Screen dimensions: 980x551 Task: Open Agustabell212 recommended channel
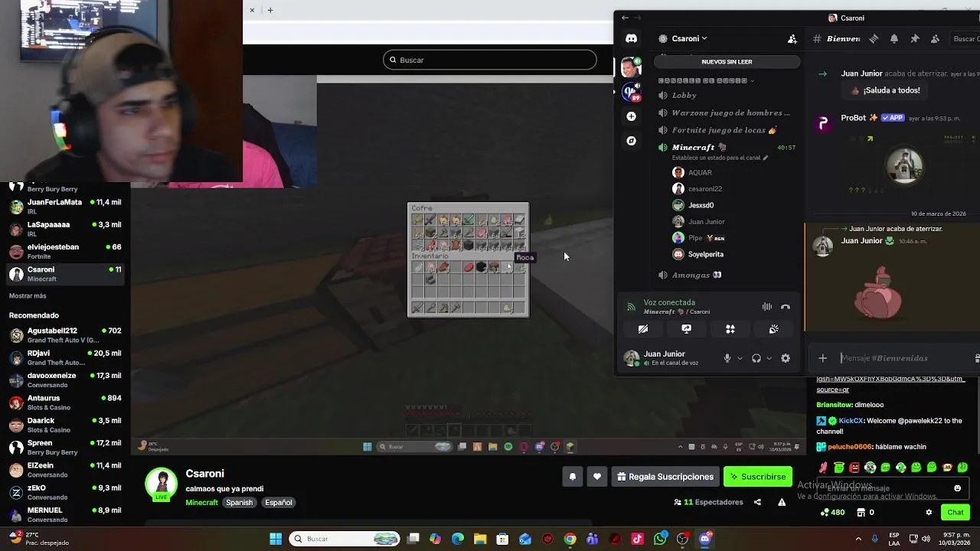click(64, 335)
